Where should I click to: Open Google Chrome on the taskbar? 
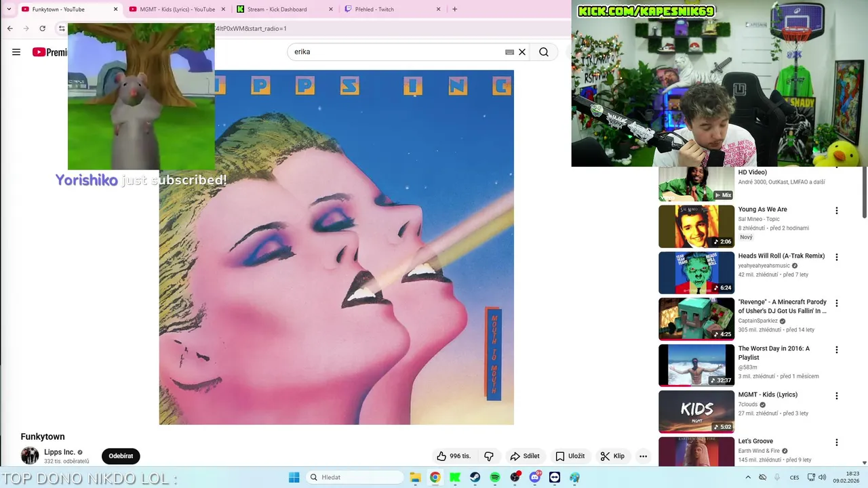point(435,477)
